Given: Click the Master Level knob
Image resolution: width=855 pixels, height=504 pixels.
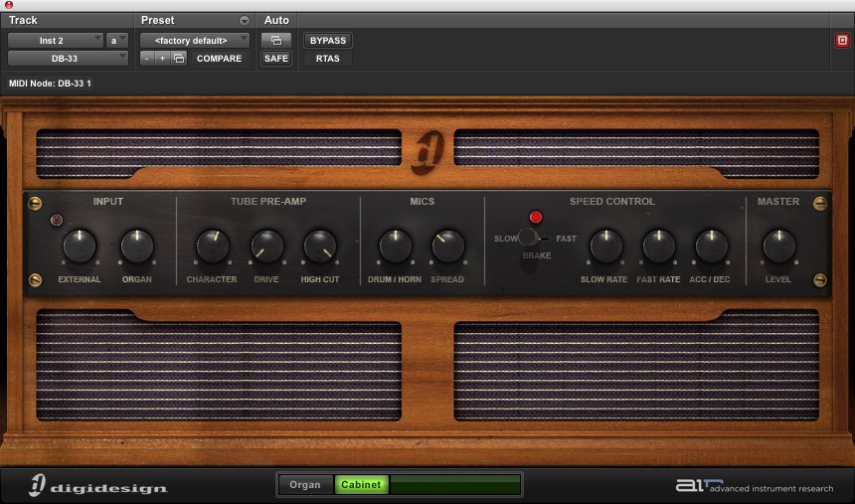Looking at the screenshot, I should pos(778,246).
